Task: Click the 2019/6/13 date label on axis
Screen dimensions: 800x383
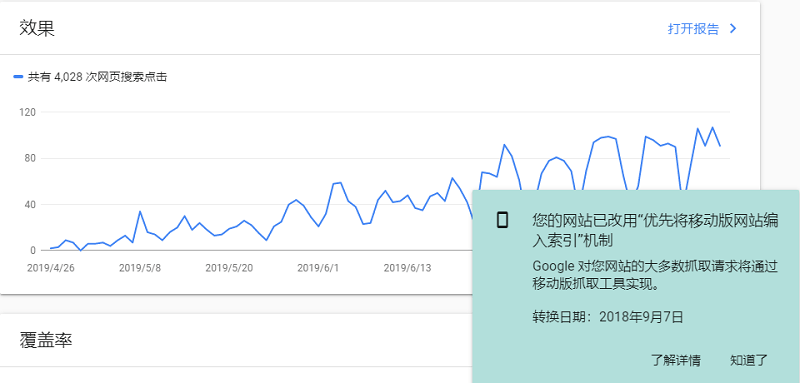Action: click(407, 268)
